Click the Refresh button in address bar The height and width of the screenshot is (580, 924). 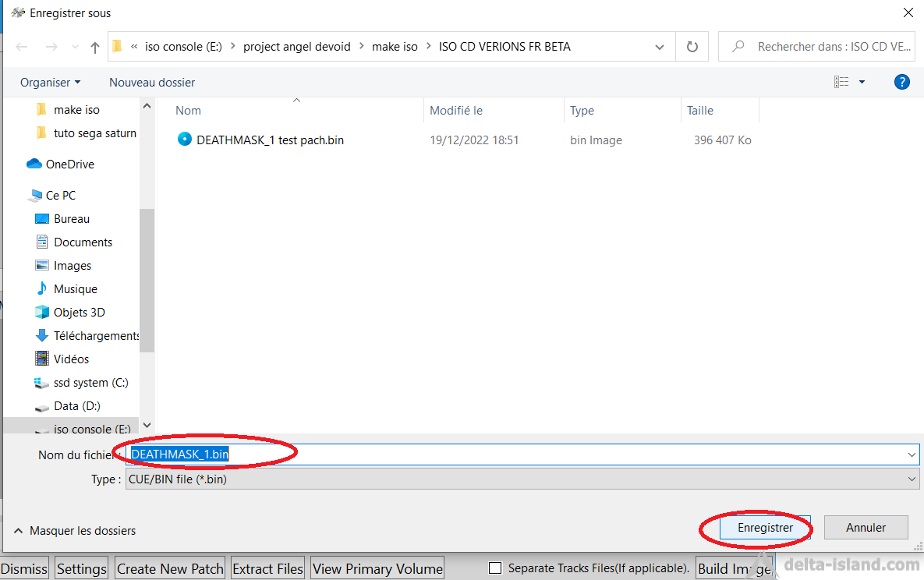(692, 47)
